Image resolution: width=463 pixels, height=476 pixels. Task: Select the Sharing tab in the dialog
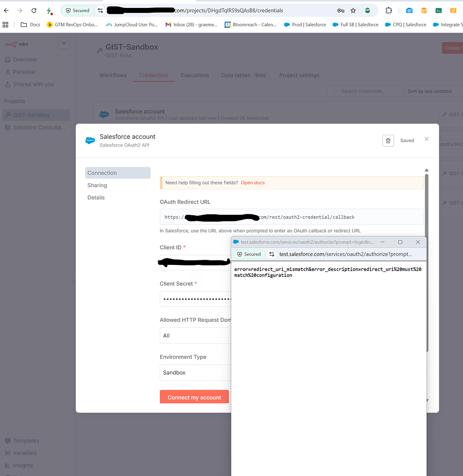point(97,185)
